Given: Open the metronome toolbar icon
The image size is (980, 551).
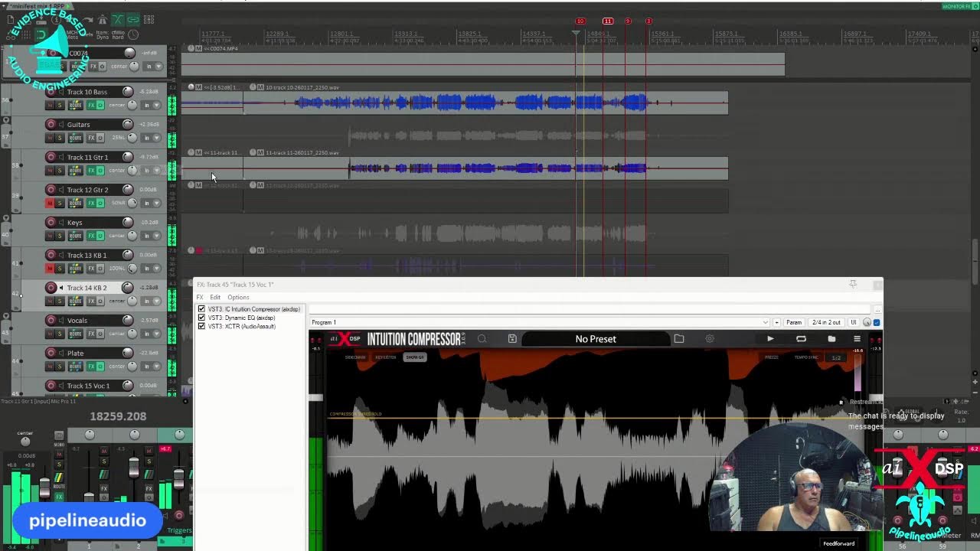Looking at the screenshot, I should pyautogui.click(x=103, y=19).
